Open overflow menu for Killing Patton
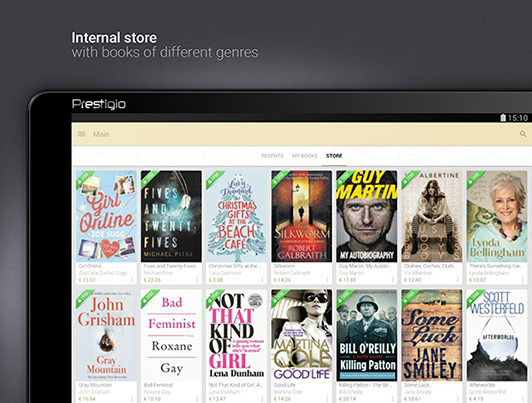Image resolution: width=532 pixels, height=403 pixels. coord(393,399)
